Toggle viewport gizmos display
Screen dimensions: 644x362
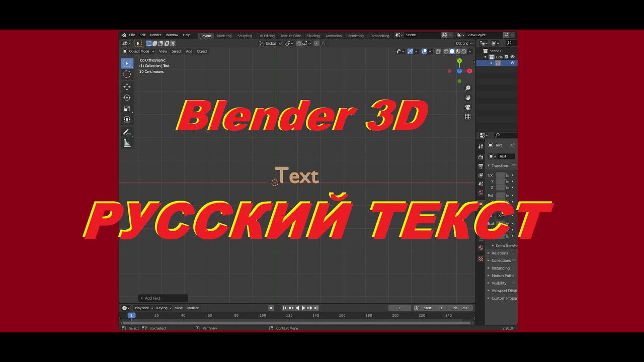(x=411, y=51)
